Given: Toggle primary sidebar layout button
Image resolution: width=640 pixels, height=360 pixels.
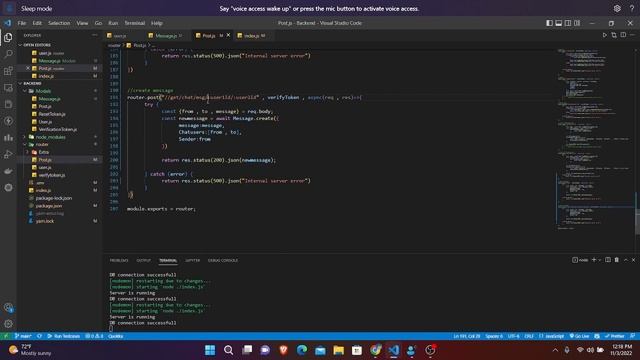Looking at the screenshot, I should pos(549,23).
